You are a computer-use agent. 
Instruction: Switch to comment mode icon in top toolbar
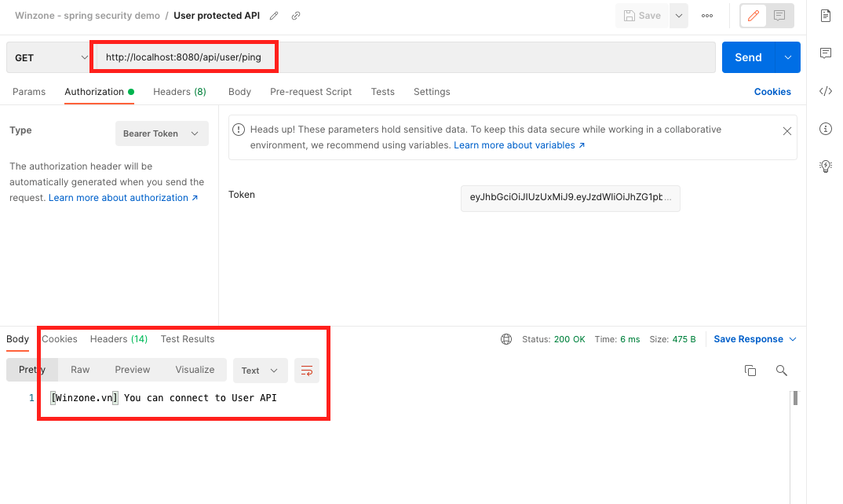[779, 16]
